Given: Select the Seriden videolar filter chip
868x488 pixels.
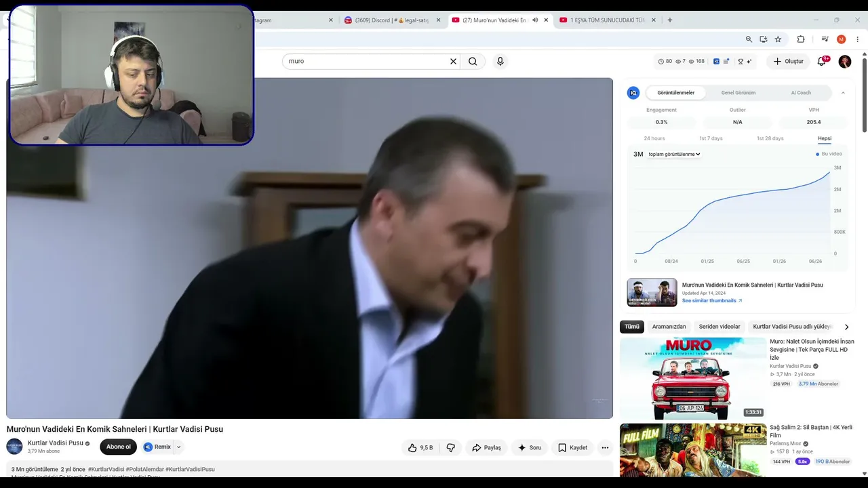Looking at the screenshot, I should click(719, 327).
